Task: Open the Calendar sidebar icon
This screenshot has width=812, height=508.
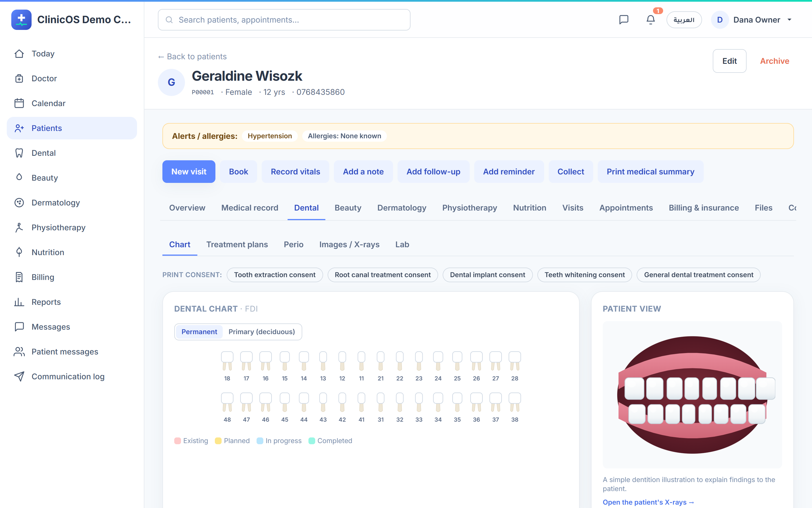Action: coord(19,104)
